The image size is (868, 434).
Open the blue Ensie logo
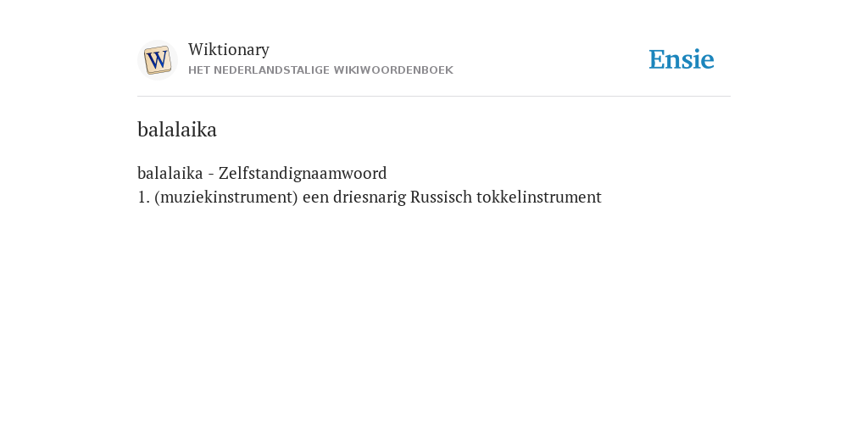click(682, 59)
